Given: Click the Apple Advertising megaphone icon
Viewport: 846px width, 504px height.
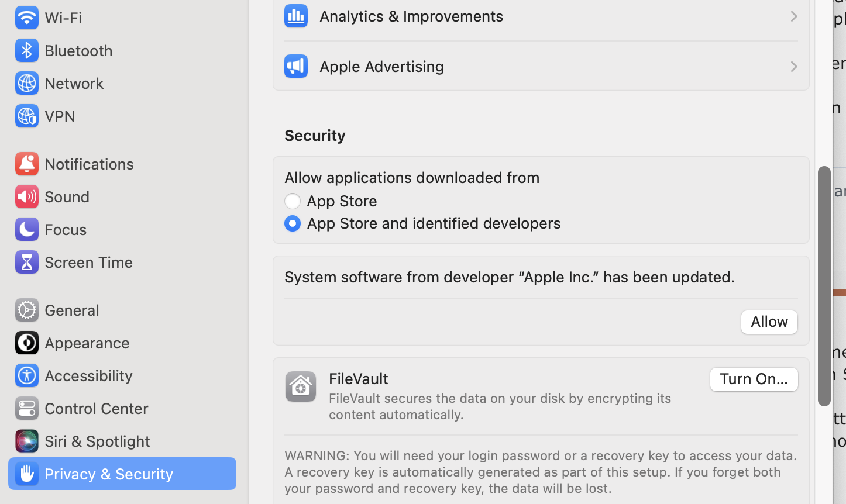Looking at the screenshot, I should click(296, 66).
